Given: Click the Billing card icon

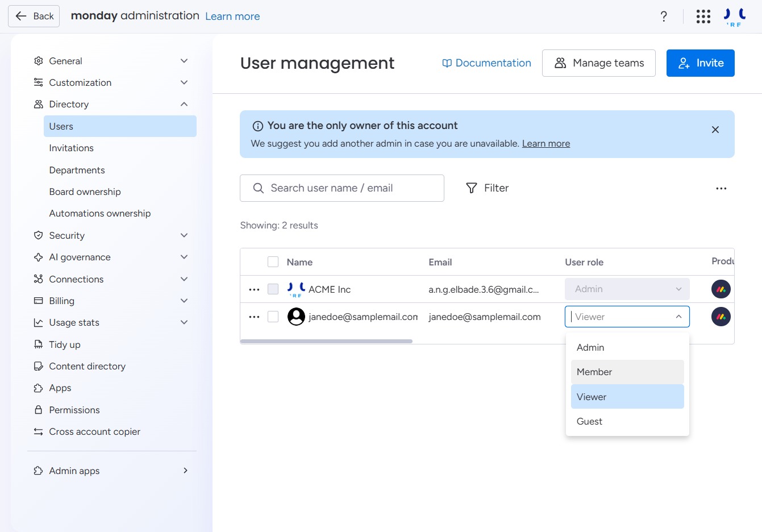Looking at the screenshot, I should [39, 301].
